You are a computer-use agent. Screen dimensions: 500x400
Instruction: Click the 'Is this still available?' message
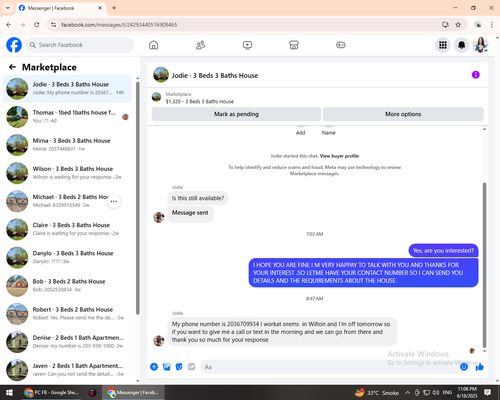click(x=198, y=198)
